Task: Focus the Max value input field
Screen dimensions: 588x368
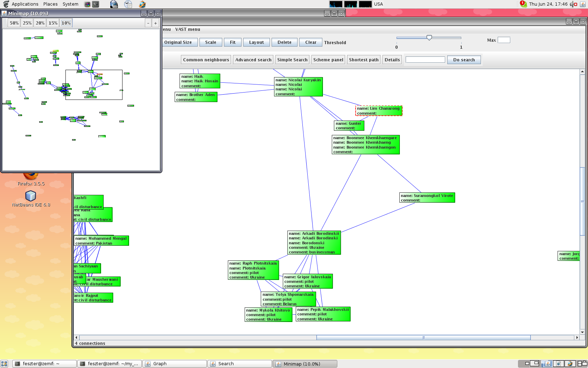Action: [504, 40]
